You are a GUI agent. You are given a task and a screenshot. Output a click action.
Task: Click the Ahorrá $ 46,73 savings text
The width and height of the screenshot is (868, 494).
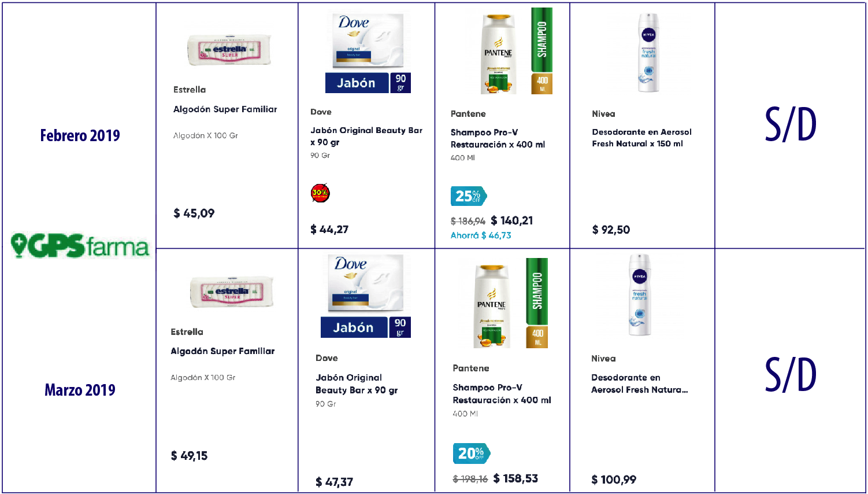point(481,235)
